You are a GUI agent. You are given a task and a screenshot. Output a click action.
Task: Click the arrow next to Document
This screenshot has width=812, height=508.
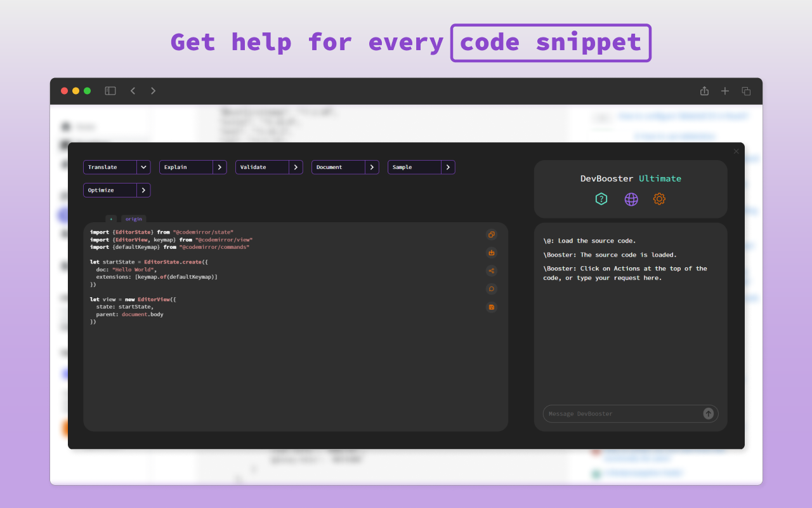(x=372, y=167)
